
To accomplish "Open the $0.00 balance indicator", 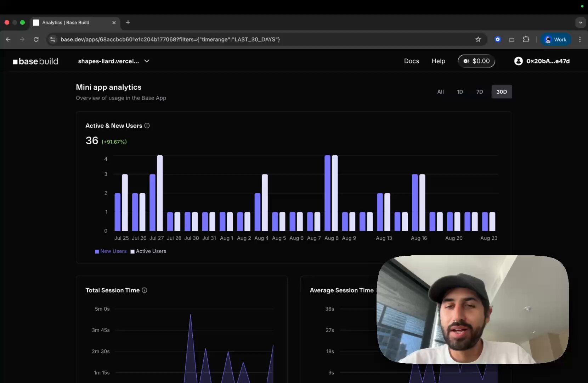I will coord(476,61).
